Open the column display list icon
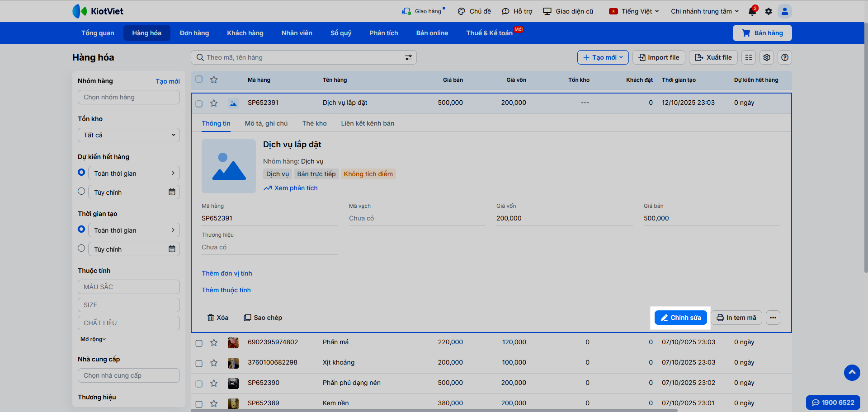Viewport: 868px width, 412px height. [749, 57]
